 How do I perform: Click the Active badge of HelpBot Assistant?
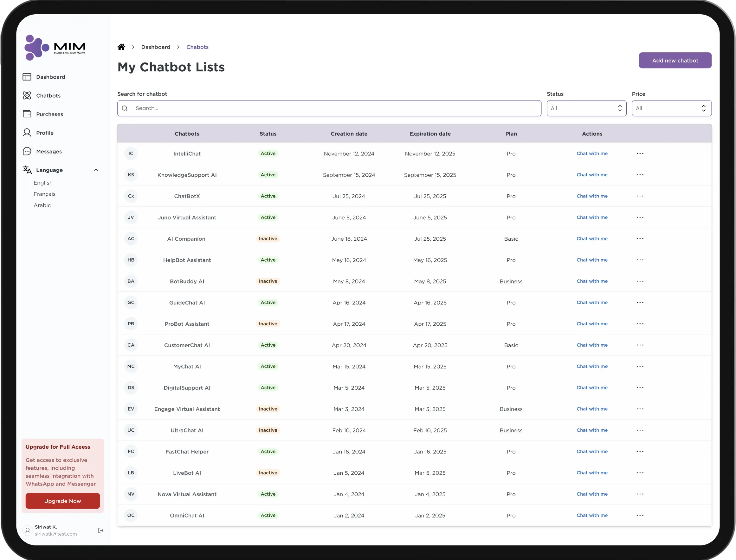268,260
